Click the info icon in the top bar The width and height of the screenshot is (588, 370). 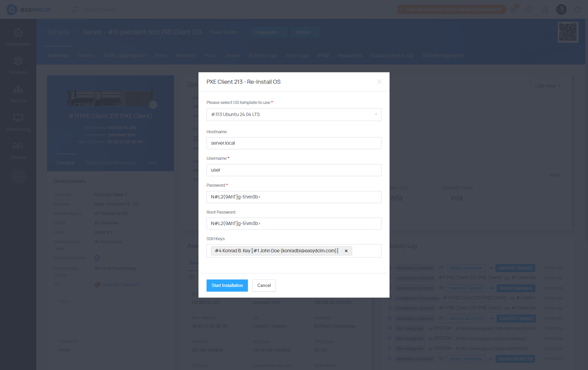coord(529,9)
